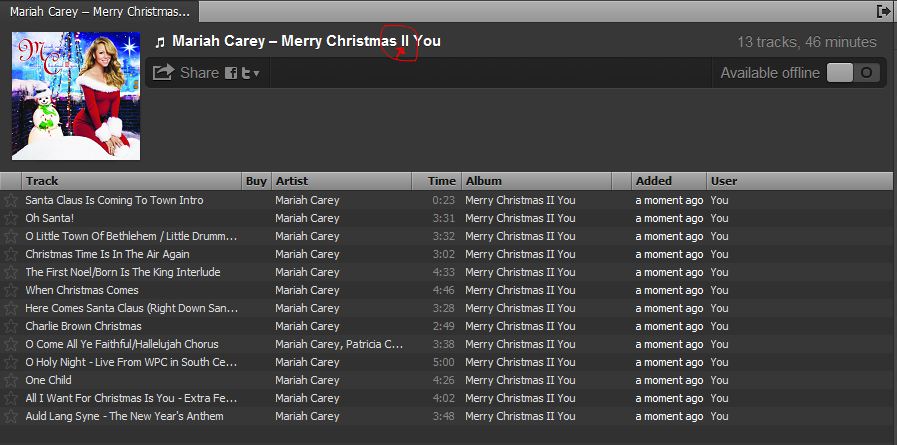
Task: Toggle the Available offline switch
Action: point(853,73)
